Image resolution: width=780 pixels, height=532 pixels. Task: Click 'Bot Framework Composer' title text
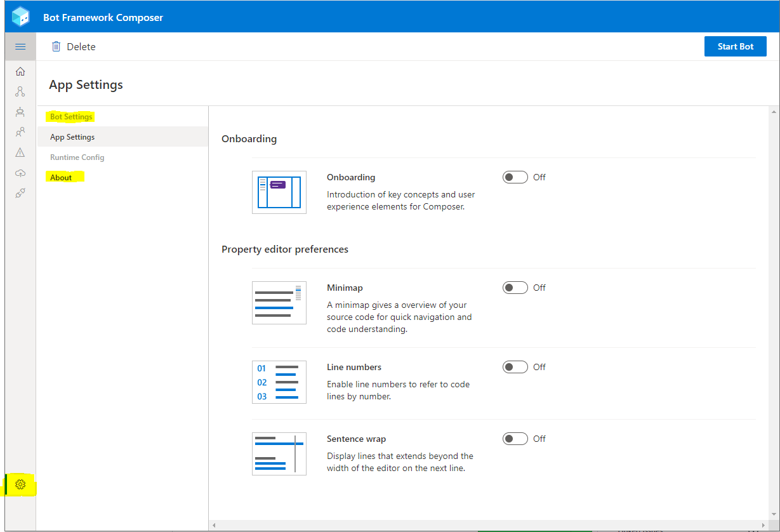(x=103, y=18)
